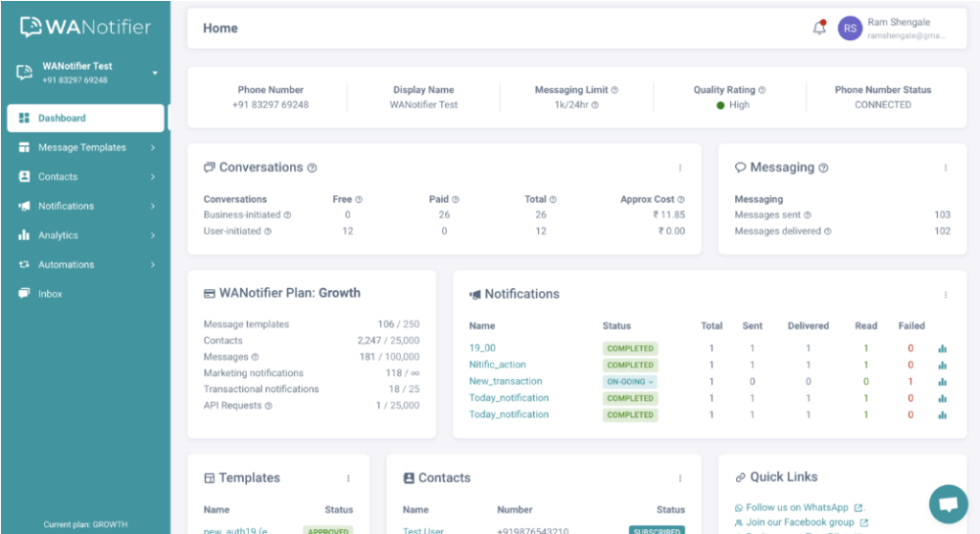Open Join our Facebook group link
This screenshot has width=980, height=534.
[x=800, y=523]
